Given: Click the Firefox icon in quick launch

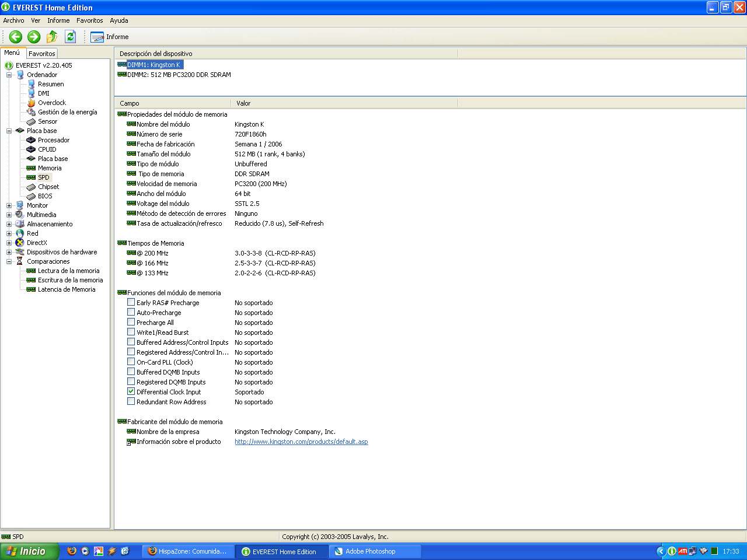Looking at the screenshot, I should pos(72,551).
